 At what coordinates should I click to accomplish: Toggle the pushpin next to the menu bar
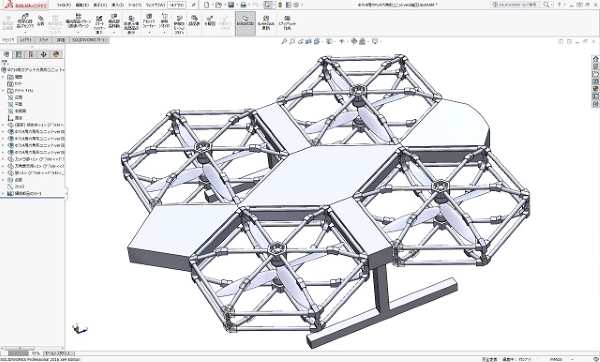(x=194, y=5)
